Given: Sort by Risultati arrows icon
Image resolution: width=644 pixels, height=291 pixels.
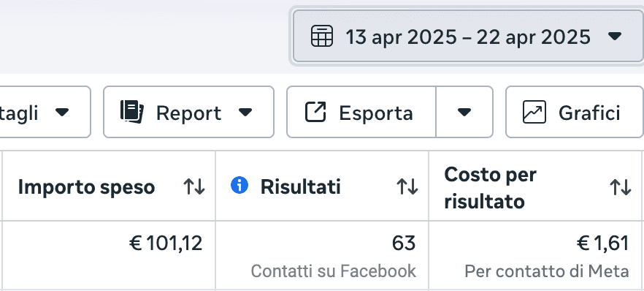Looking at the screenshot, I should [407, 187].
